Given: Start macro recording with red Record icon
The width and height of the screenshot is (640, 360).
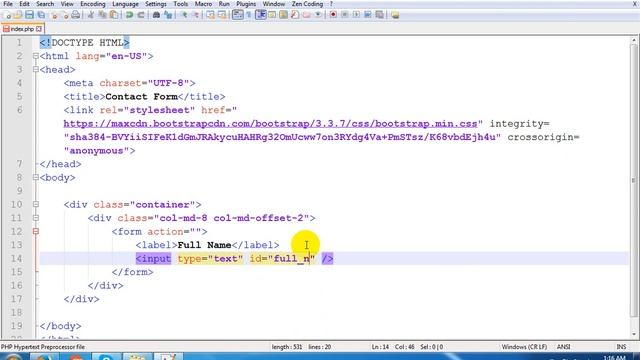Looking at the screenshot, I should (x=333, y=15).
